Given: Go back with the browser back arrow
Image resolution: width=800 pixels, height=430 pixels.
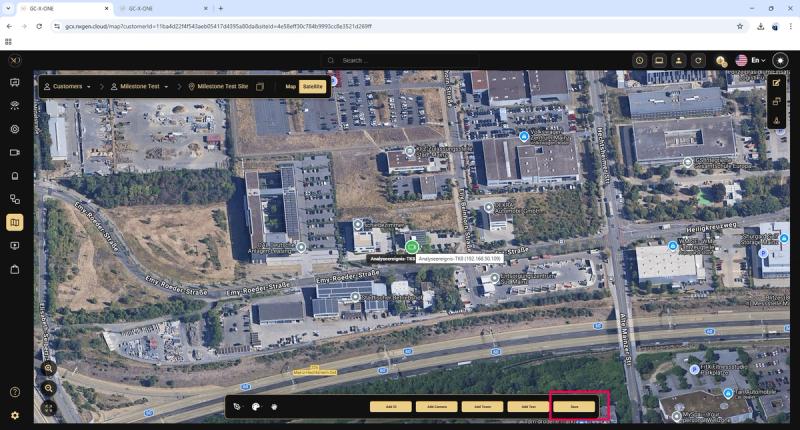Looking at the screenshot, I should (9, 26).
